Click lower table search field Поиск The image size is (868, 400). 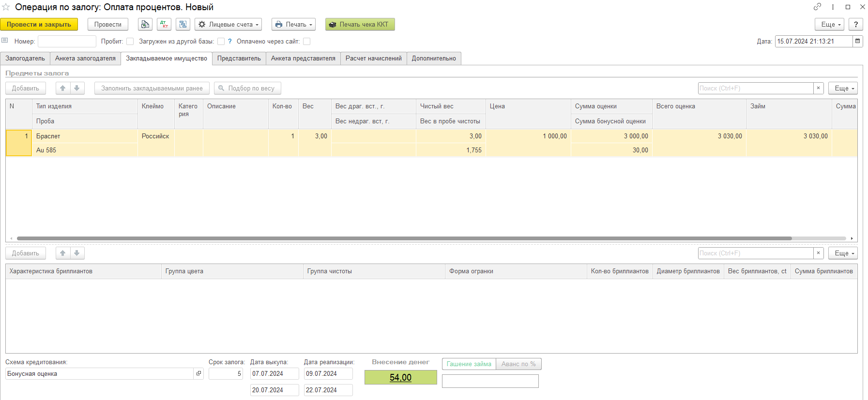756,253
